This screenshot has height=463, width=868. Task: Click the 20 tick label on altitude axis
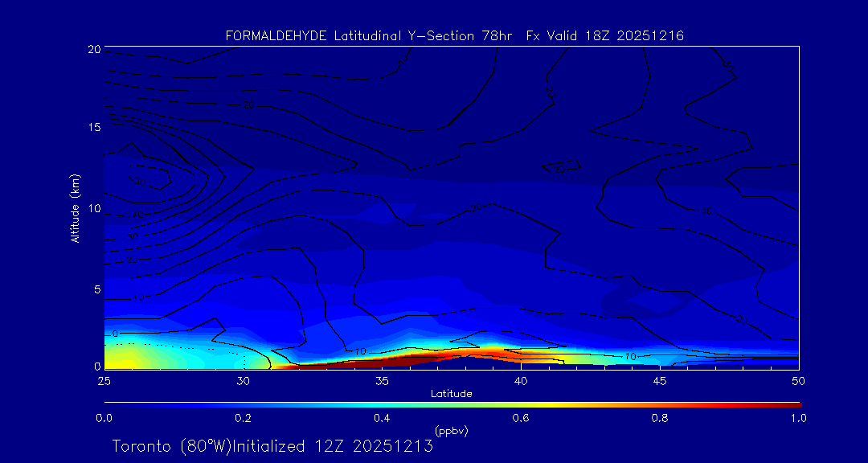[92, 48]
